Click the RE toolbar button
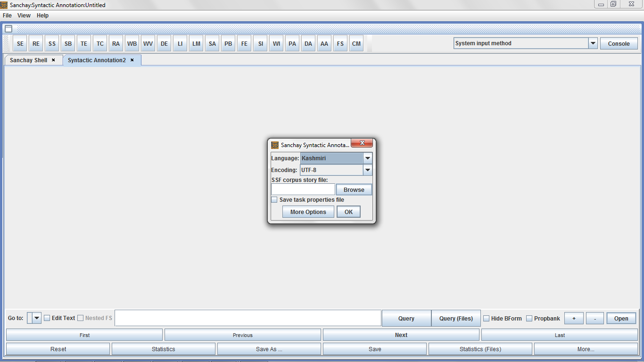The height and width of the screenshot is (362, 644). 36,43
